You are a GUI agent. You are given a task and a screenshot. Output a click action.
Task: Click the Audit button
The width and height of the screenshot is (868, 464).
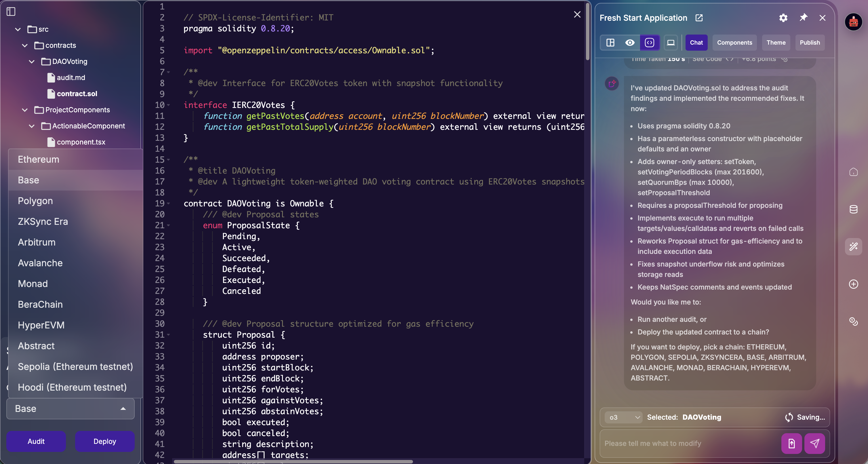point(36,441)
